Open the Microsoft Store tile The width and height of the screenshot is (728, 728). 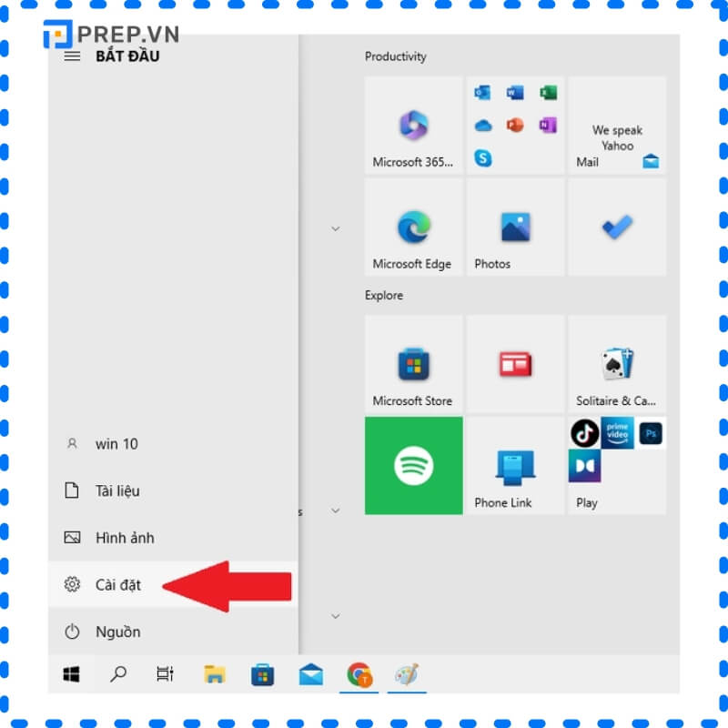[413, 364]
